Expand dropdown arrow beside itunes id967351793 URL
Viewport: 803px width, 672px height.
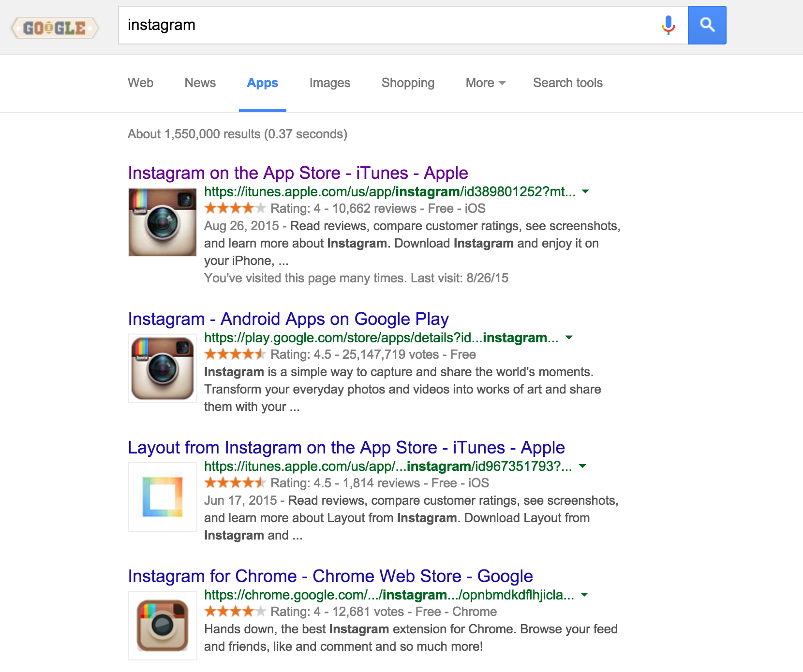pos(582,466)
